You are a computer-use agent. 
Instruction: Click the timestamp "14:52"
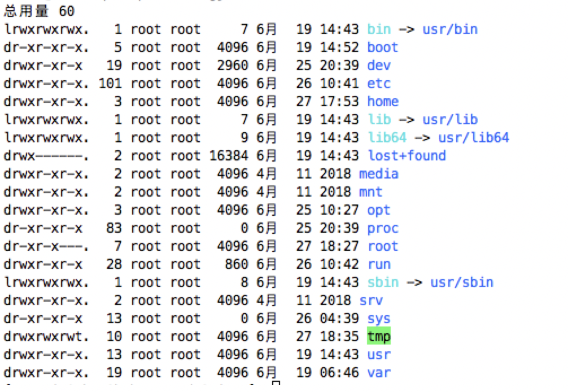coord(339,47)
